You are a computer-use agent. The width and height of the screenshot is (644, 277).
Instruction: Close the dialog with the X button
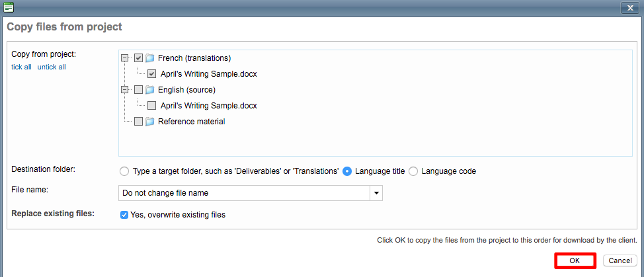[629, 7]
